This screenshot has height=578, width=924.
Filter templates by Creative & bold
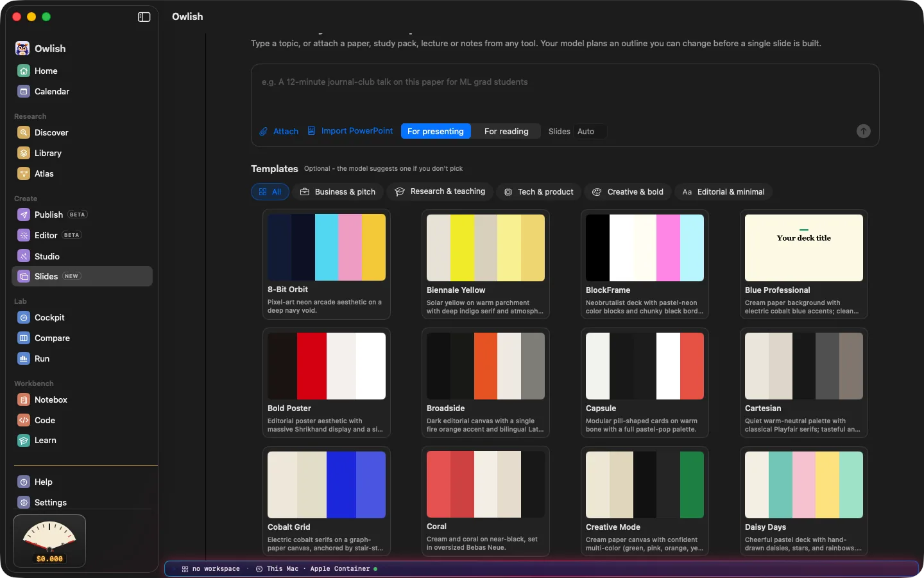tap(628, 191)
